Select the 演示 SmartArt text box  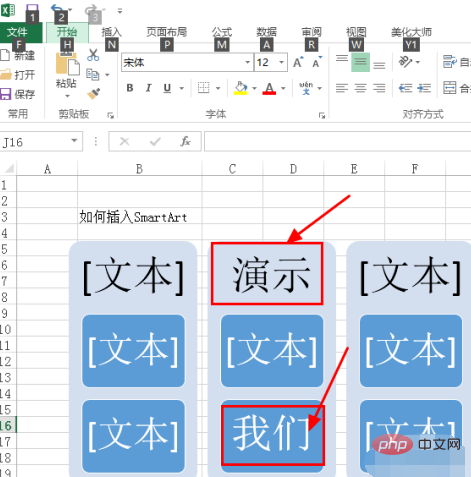(267, 273)
